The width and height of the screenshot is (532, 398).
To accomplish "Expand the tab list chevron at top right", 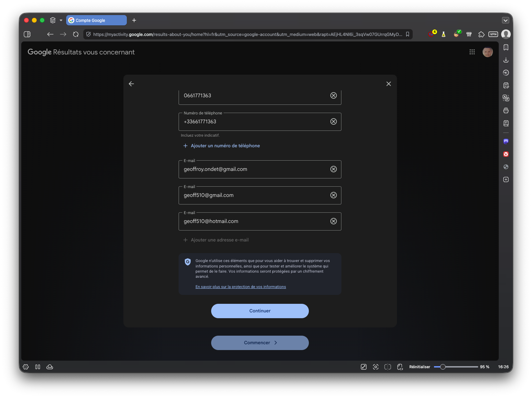I will [x=506, y=20].
